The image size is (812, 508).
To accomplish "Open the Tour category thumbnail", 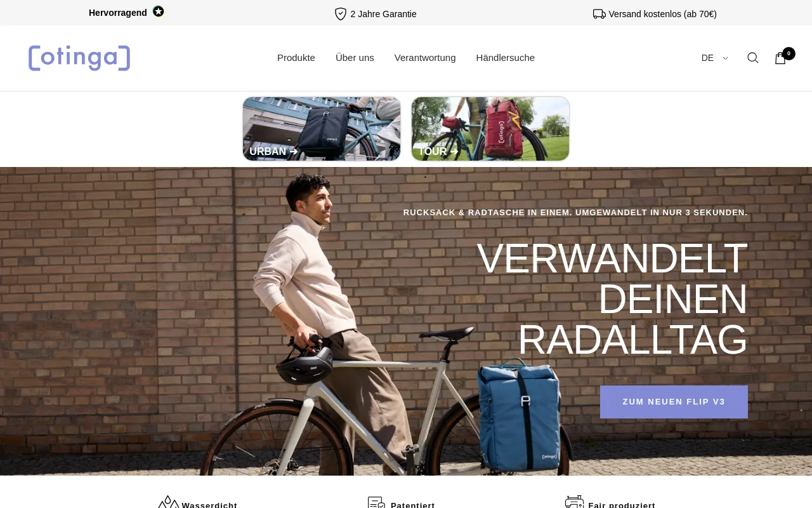I will [490, 129].
